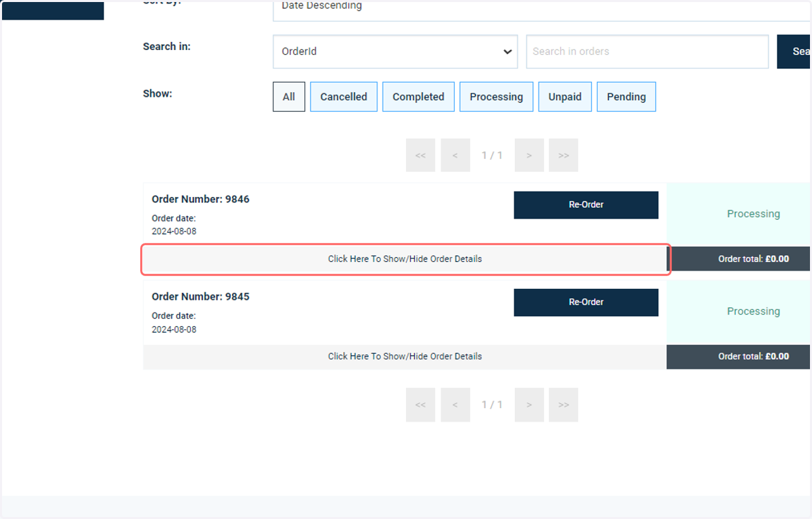Re-Order order number 9846
This screenshot has height=519, width=812.
[586, 205]
